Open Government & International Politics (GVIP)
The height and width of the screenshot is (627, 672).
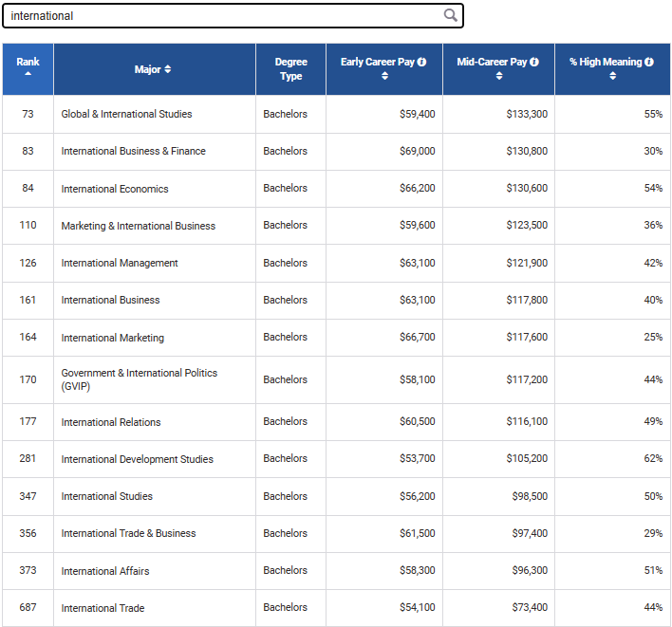pyautogui.click(x=139, y=379)
